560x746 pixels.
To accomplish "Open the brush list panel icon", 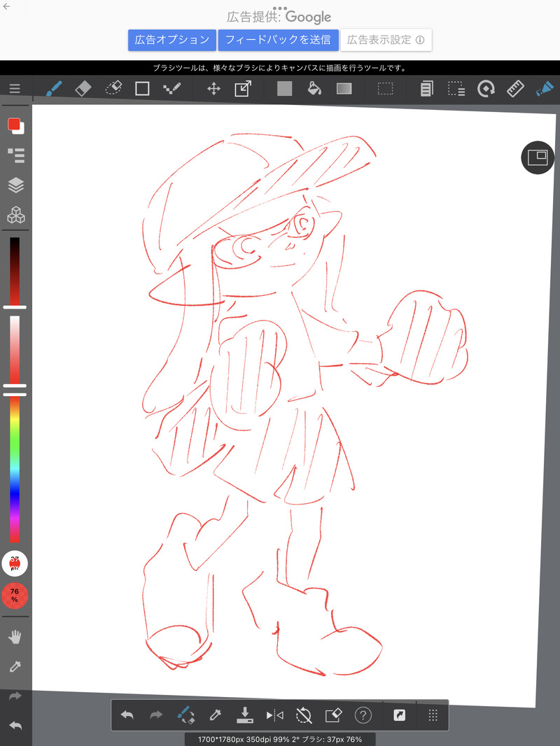I will [x=16, y=155].
